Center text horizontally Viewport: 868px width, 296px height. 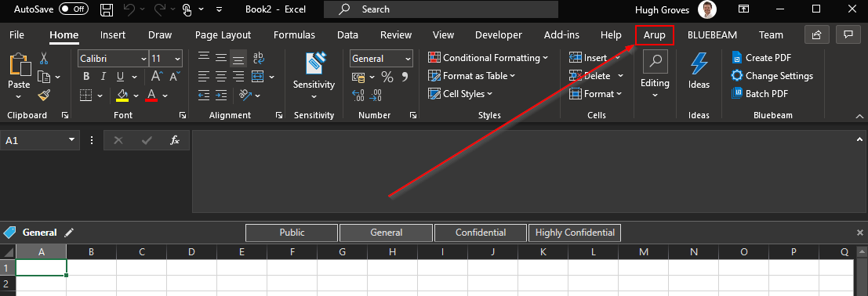point(221,77)
